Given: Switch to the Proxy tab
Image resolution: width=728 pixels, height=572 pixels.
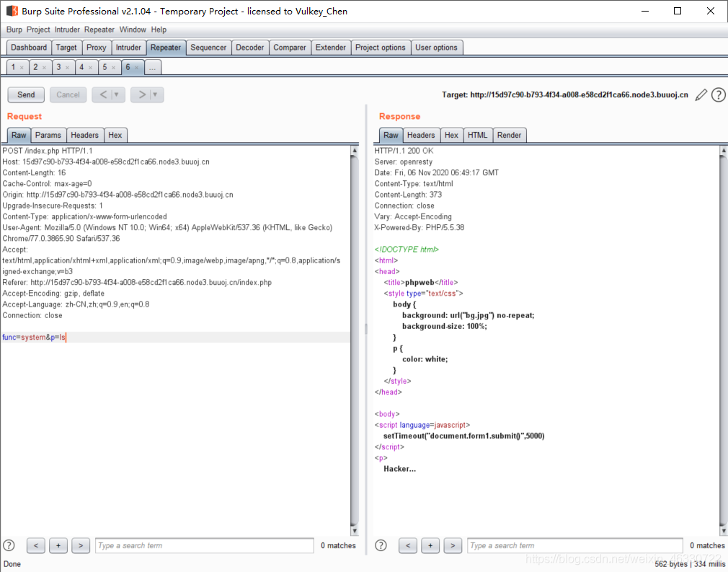Looking at the screenshot, I should tap(97, 48).
